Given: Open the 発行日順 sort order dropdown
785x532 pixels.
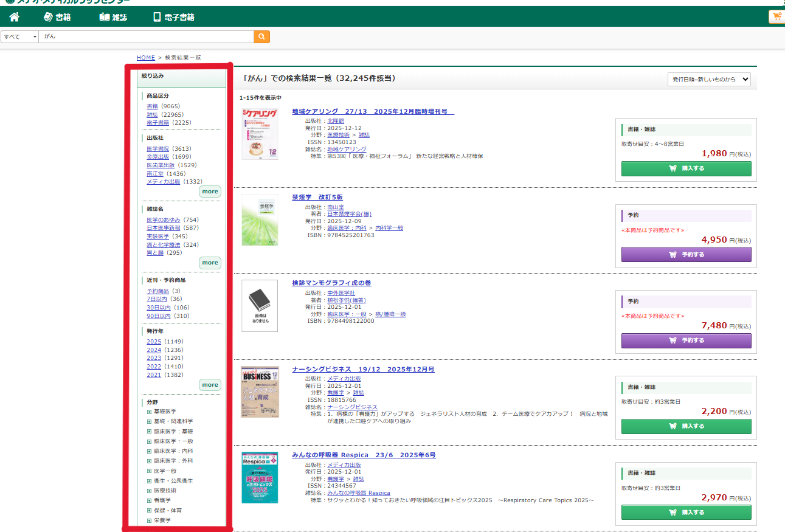Looking at the screenshot, I should (x=708, y=80).
